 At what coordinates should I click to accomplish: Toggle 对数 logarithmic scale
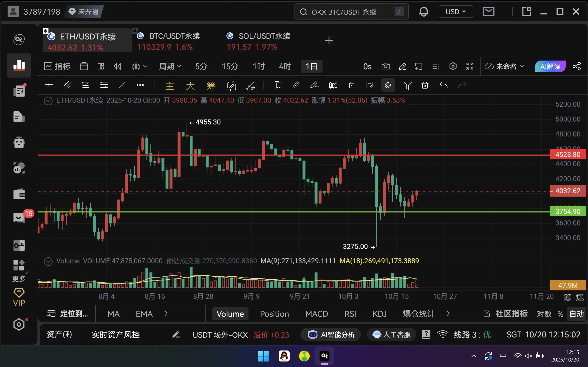pos(544,314)
